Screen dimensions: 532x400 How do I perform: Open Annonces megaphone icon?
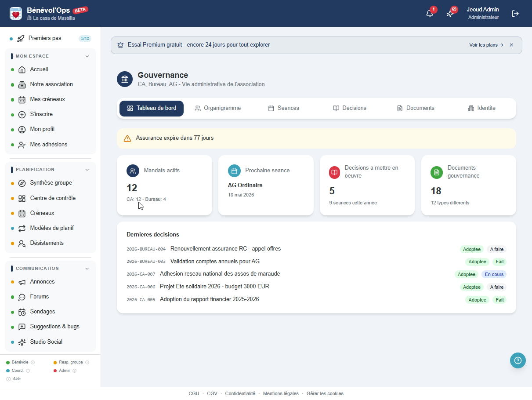[x=22, y=282]
